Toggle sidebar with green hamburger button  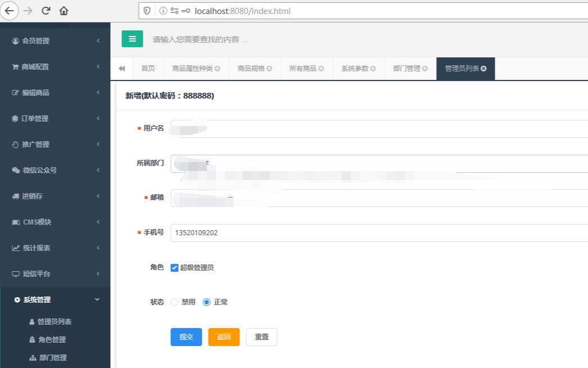(x=132, y=39)
